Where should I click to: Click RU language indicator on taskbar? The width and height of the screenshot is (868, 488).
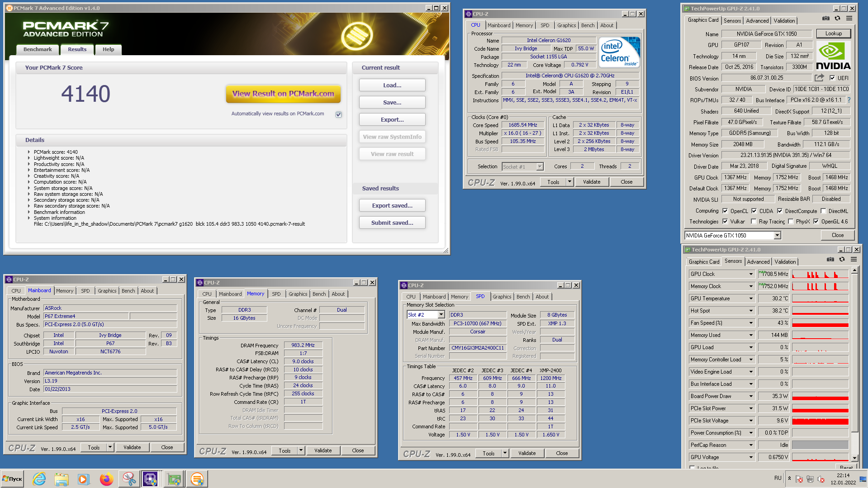(778, 478)
